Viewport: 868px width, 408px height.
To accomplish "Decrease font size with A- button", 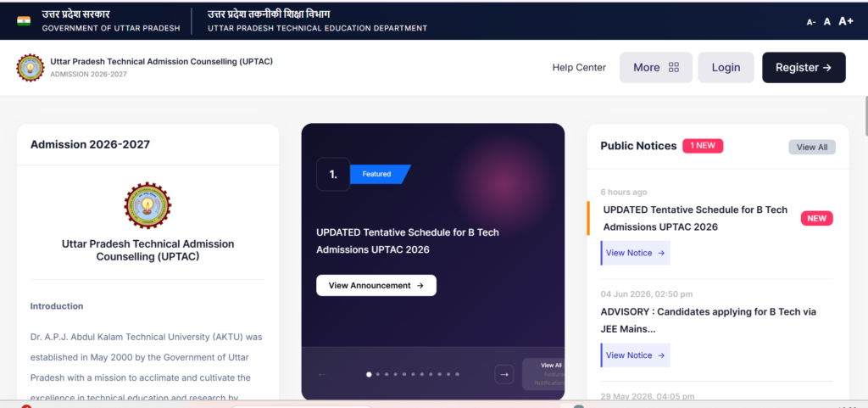I will click(811, 22).
